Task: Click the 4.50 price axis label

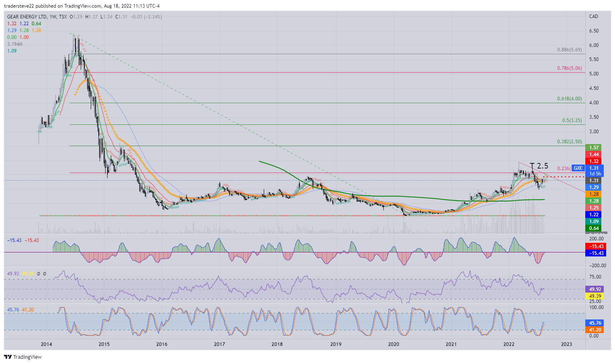Action: click(594, 88)
